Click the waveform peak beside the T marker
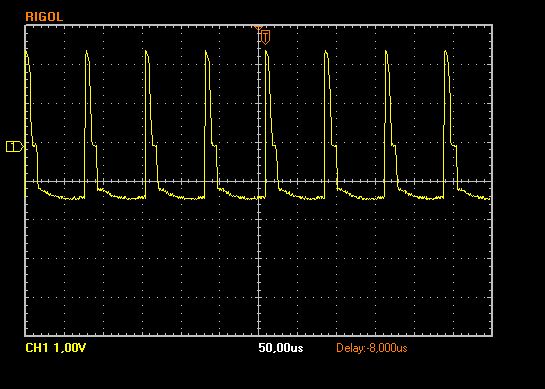 [x=266, y=51]
